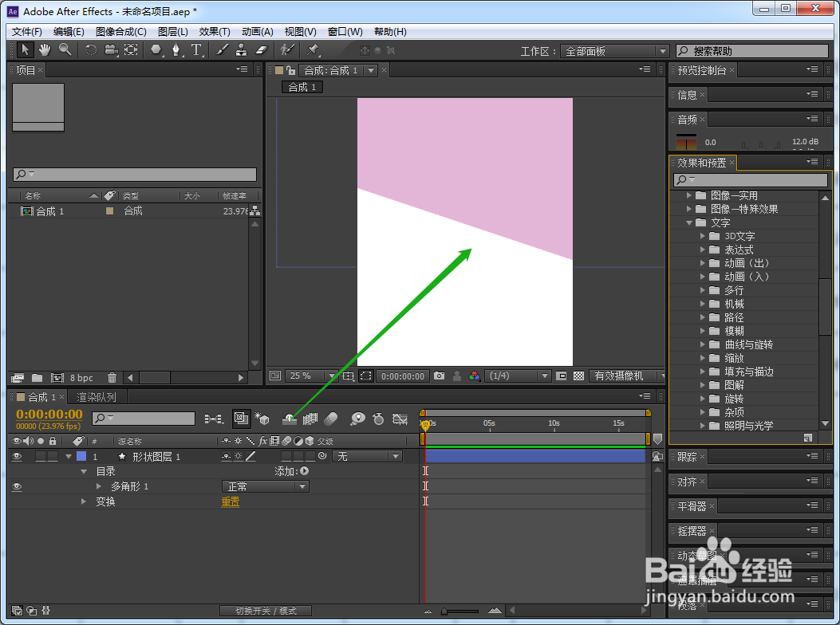
Task: Open the 窗口(W) menu
Action: [x=345, y=32]
